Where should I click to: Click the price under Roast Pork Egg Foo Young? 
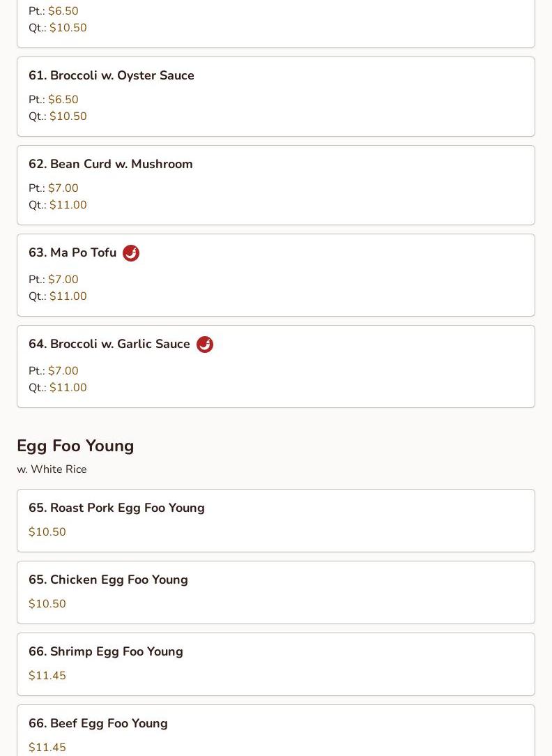click(47, 532)
